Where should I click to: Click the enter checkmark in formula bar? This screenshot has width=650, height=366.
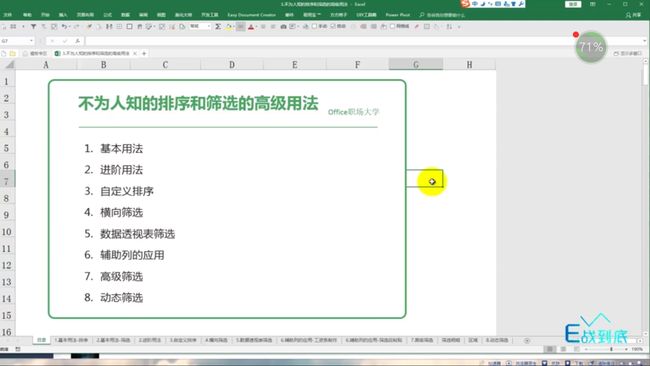point(65,41)
